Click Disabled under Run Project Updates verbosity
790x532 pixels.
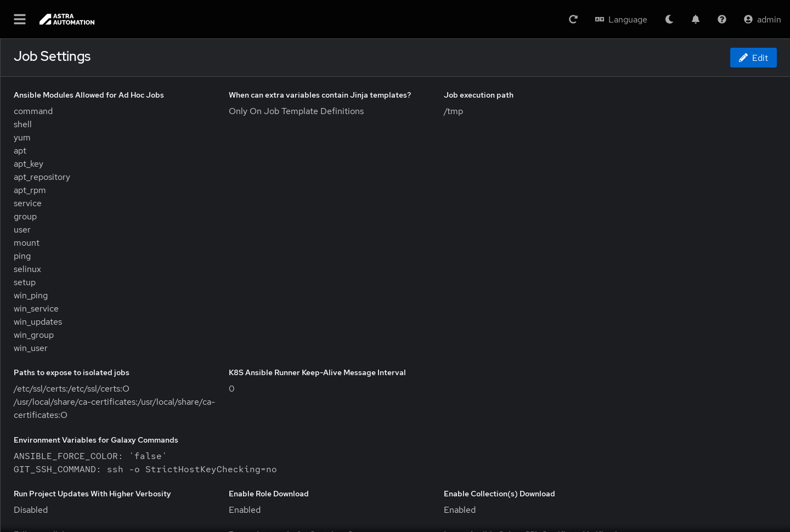tap(31, 510)
